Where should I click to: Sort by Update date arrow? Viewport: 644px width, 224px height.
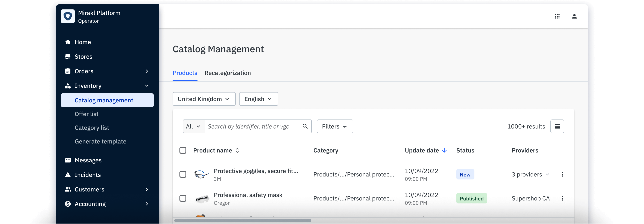click(x=444, y=150)
